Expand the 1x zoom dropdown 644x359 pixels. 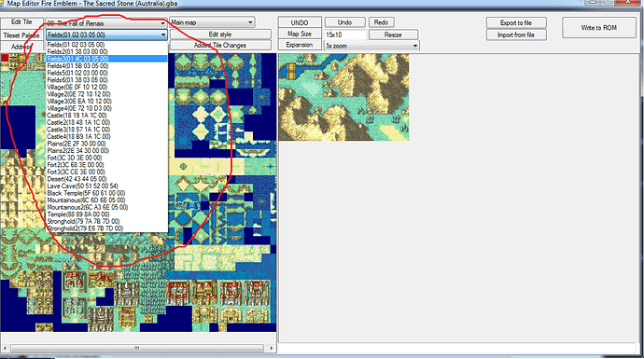pos(371,46)
